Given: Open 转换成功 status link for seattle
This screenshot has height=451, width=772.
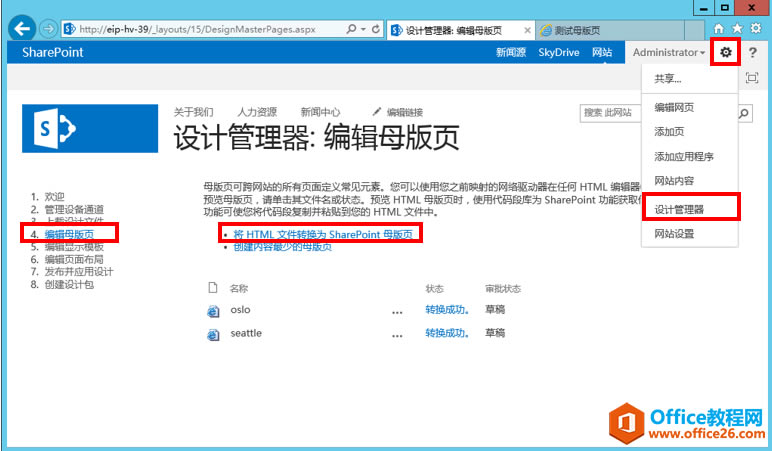Looking at the screenshot, I should [447, 333].
